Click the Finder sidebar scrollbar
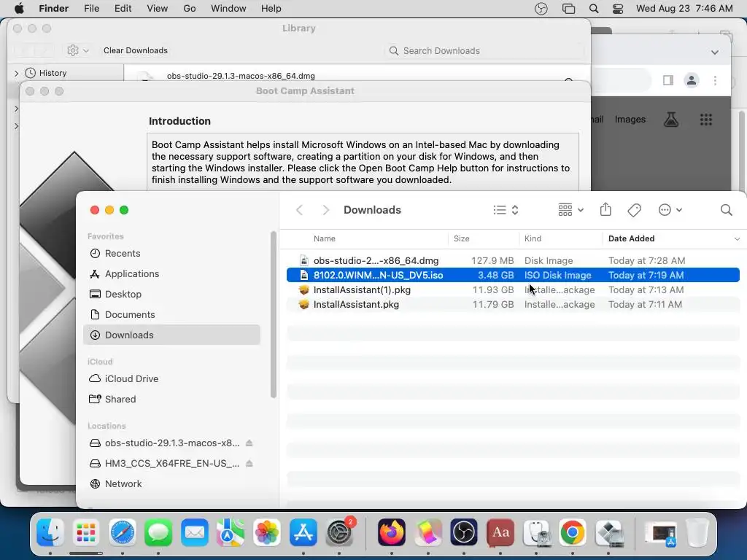Image resolution: width=747 pixels, height=560 pixels. tap(274, 315)
